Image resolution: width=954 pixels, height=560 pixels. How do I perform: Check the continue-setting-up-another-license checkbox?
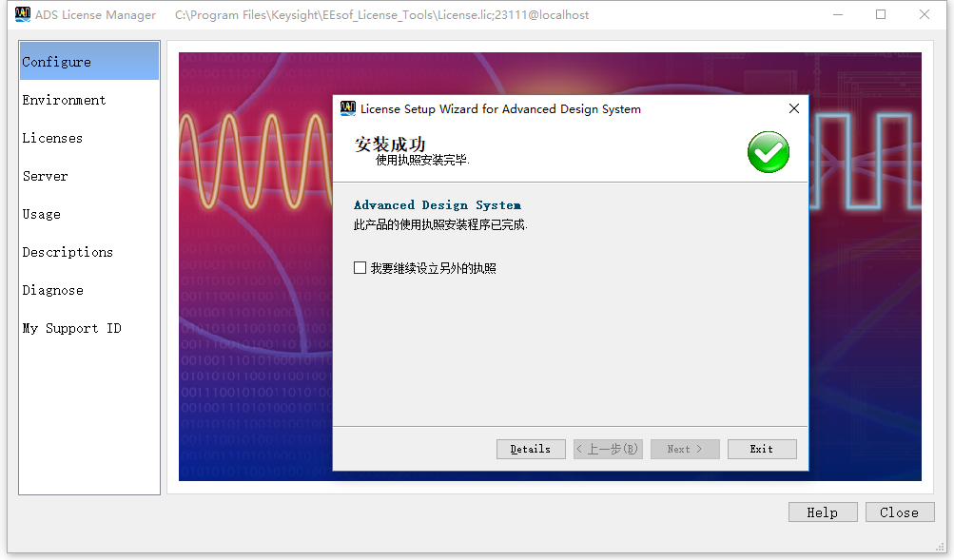(360, 268)
